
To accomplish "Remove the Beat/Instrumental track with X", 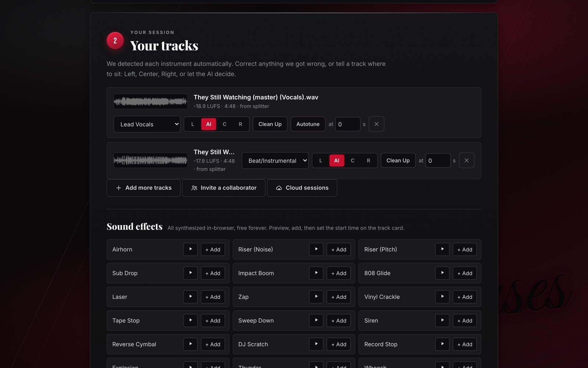I will coord(466,160).
